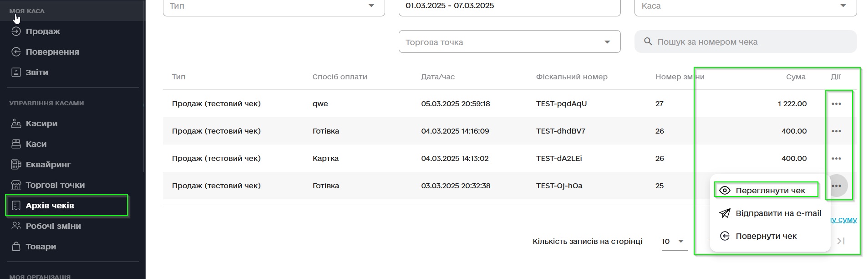The height and width of the screenshot is (279, 868).
Task: Select Архів чеків in sidebar
Action: click(x=50, y=206)
